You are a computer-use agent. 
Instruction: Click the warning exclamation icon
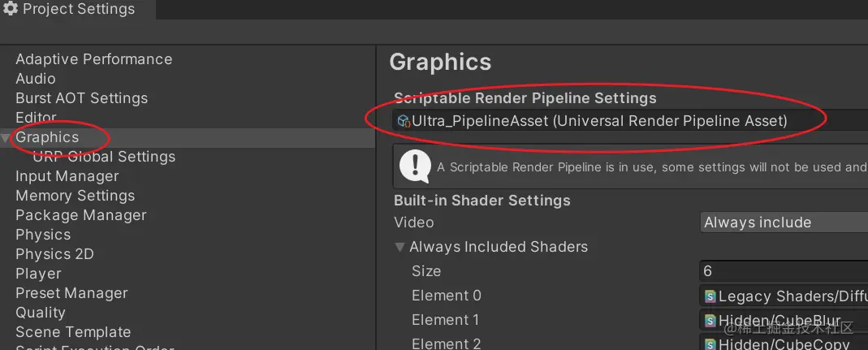click(415, 166)
